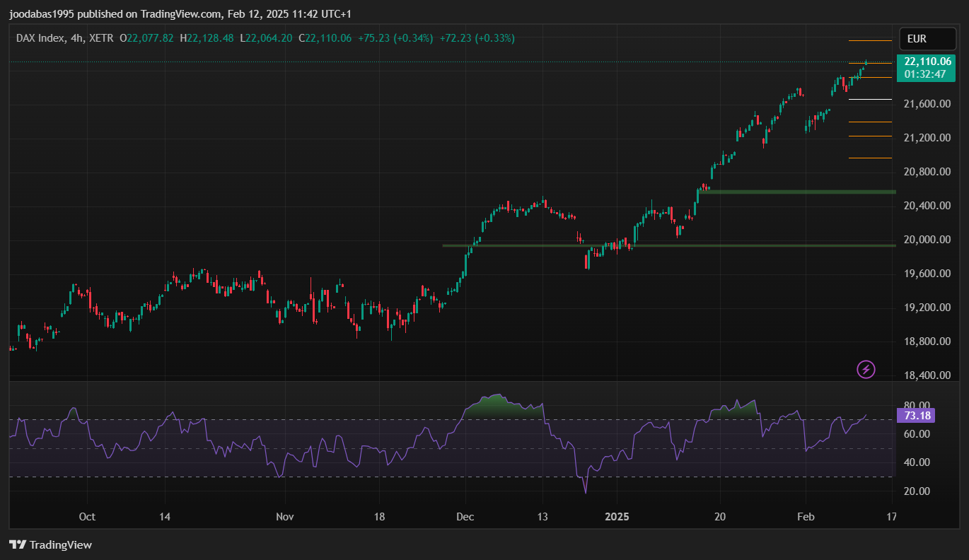Click the 18,400.00 price axis label

925,375
